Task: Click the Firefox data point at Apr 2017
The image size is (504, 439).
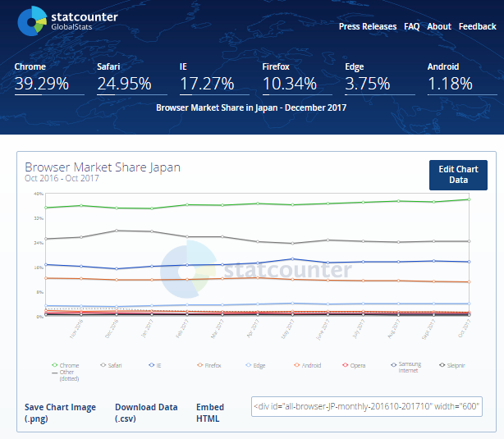Action: coord(258,277)
